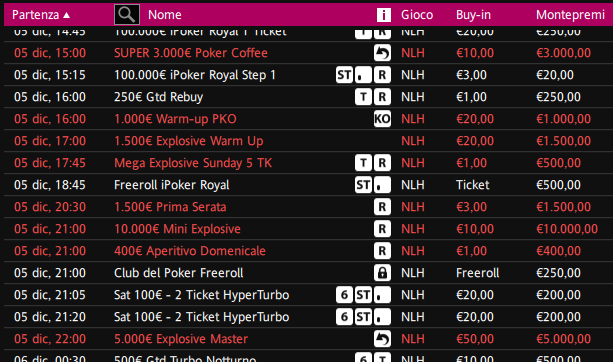Open the 10.000€ Mini Explosive tournament
This screenshot has width=613, height=362.
tap(177, 229)
